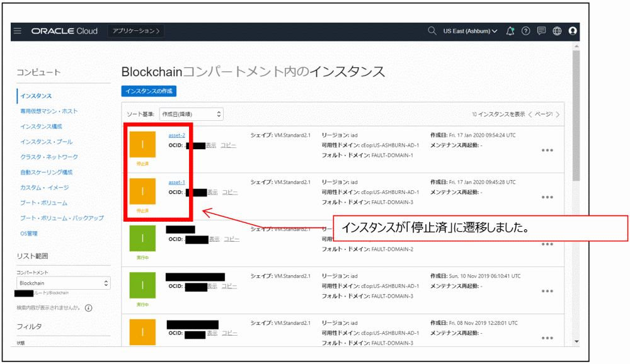Click the インスタンスの作成 button
This screenshot has height=364, width=630.
149,91
